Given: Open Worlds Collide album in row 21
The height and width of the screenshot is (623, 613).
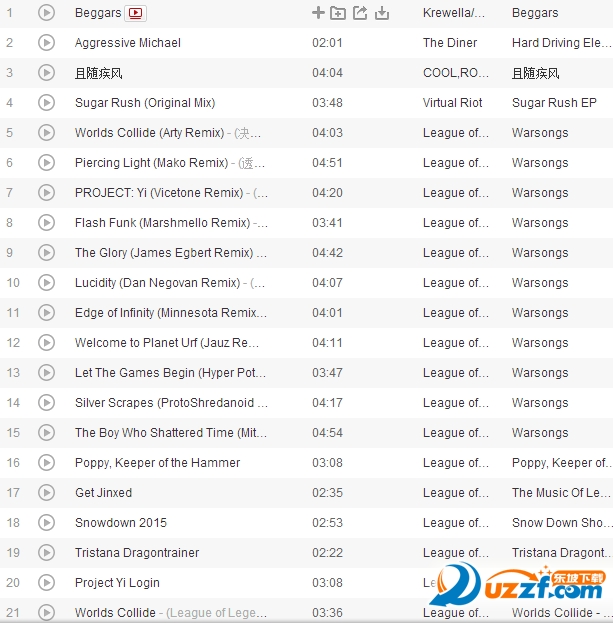Looking at the screenshot, I should [x=562, y=613].
